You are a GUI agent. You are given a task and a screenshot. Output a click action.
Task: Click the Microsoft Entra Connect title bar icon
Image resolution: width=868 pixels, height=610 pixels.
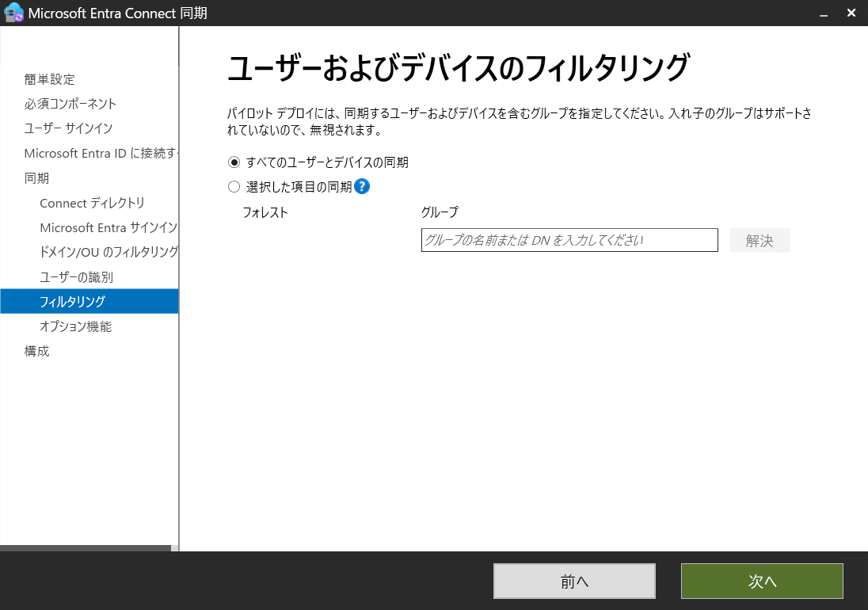point(13,13)
